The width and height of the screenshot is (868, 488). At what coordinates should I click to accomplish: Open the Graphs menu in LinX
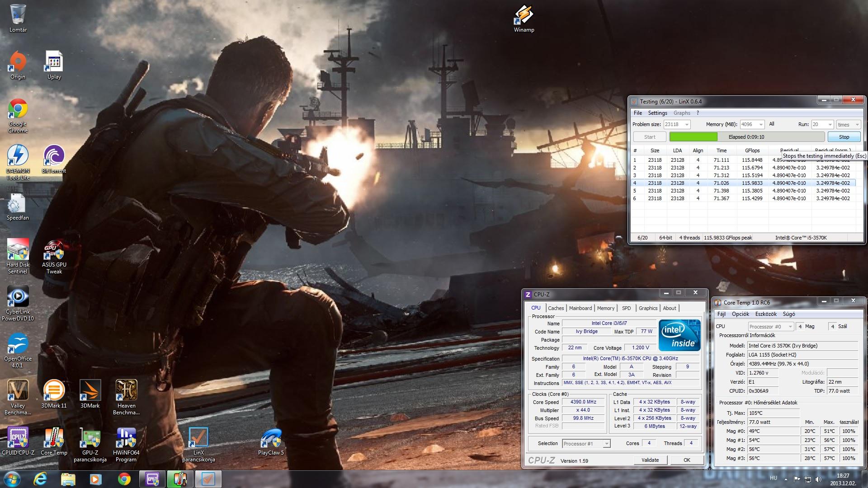[682, 113]
